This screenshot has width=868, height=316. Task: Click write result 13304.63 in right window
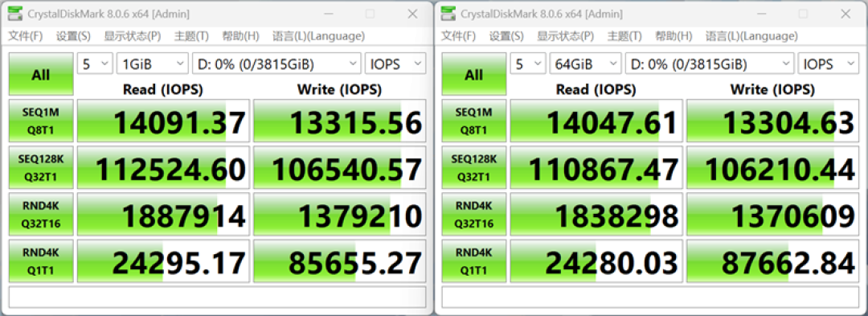[773, 121]
